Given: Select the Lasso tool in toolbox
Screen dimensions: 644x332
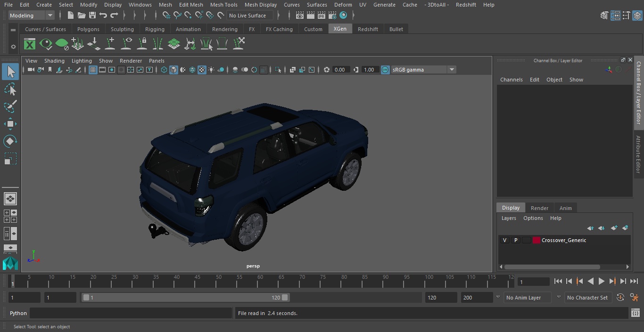Looking at the screenshot, I should (x=10, y=89).
